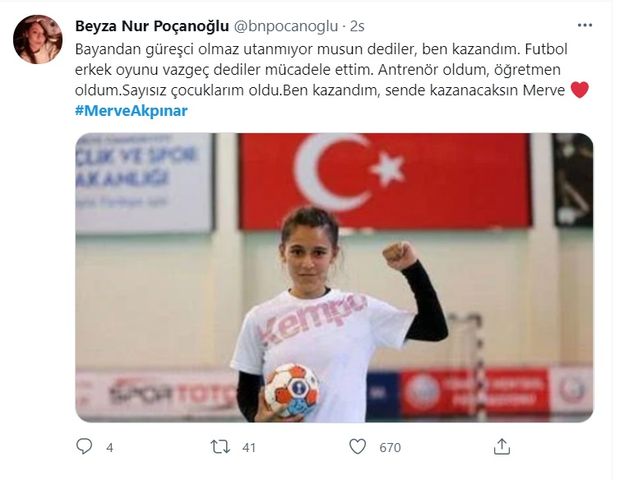Click the @bnpocanoglu handle
This screenshot has height=480, width=620.
tap(286, 26)
